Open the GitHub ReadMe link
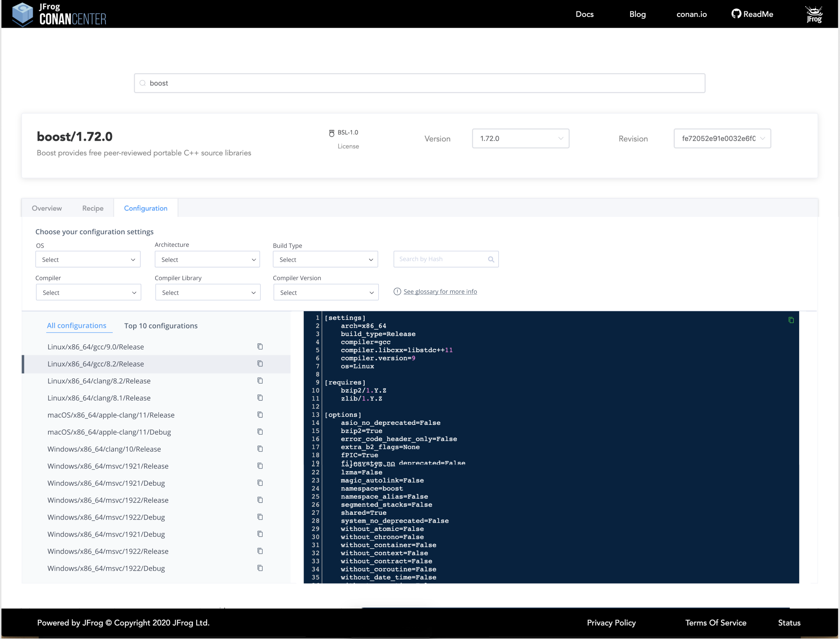This screenshot has height=639, width=840. click(x=752, y=14)
